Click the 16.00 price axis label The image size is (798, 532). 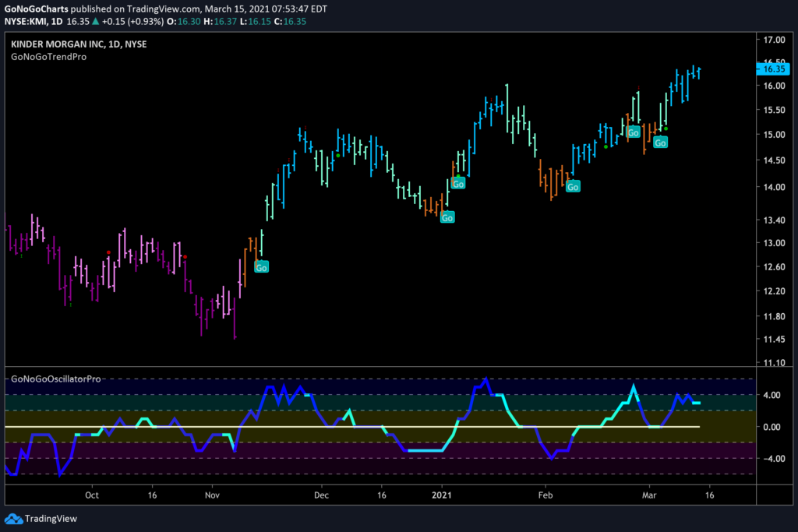click(774, 86)
